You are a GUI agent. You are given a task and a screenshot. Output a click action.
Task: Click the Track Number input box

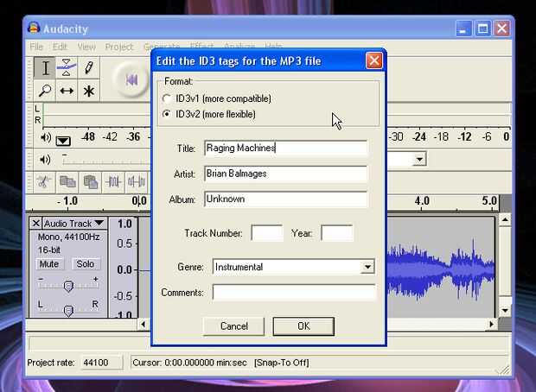[266, 233]
